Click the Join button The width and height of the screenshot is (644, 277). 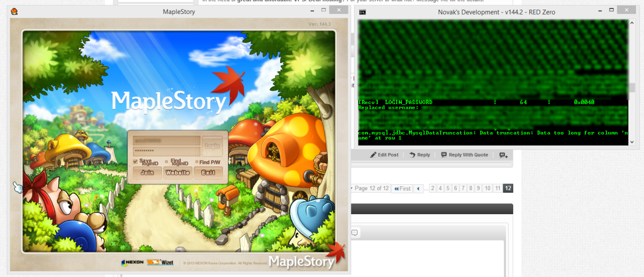tap(147, 172)
